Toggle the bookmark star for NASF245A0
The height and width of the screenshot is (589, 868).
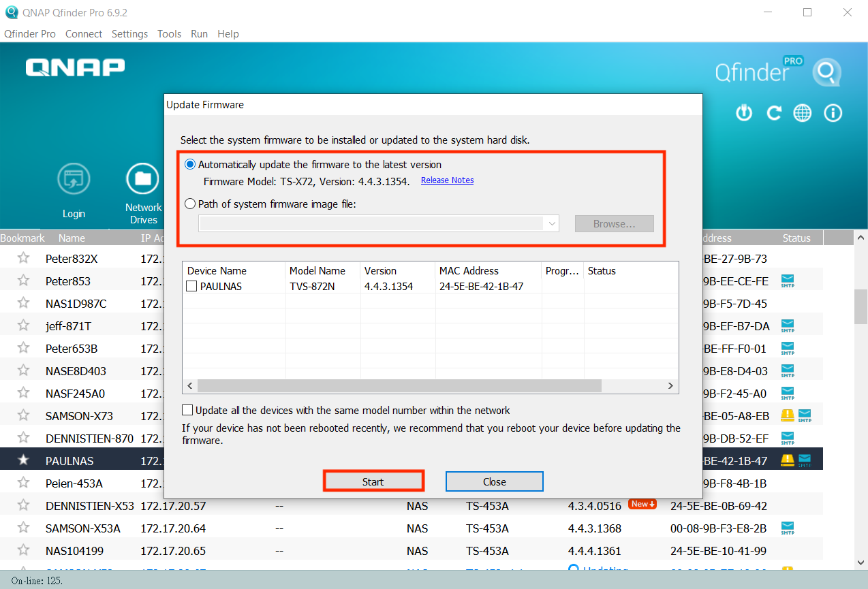point(24,393)
